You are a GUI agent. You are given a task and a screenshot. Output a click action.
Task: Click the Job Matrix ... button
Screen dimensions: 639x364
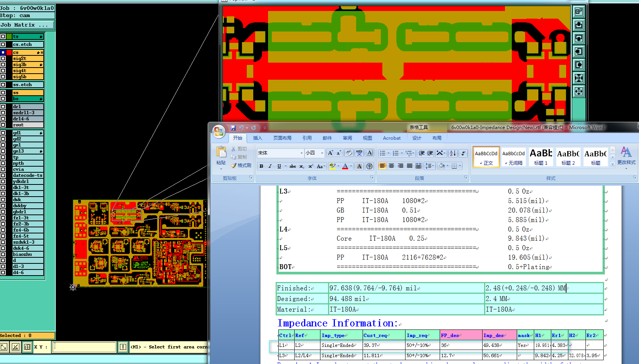click(27, 25)
